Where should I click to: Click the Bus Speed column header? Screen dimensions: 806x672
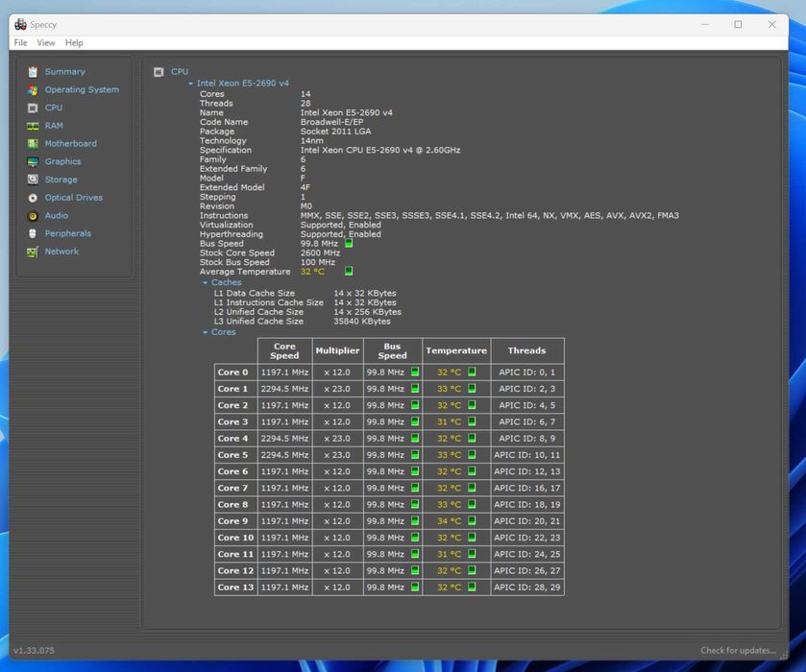coord(392,351)
